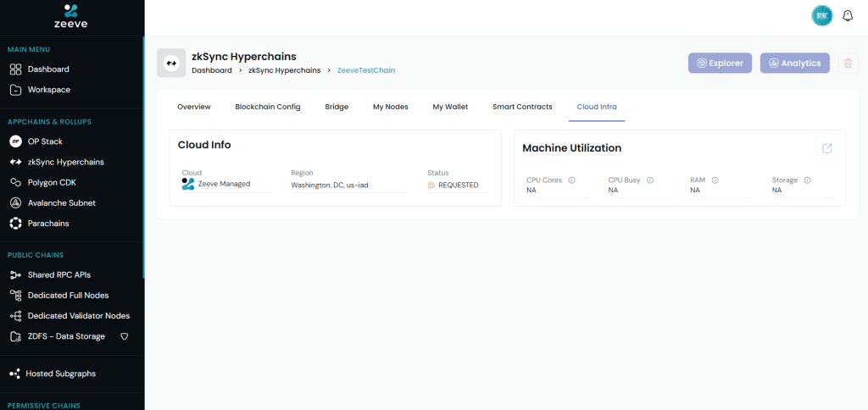Viewport: 868px width, 410px height.
Task: Click the Workspace folder icon
Action: (15, 90)
